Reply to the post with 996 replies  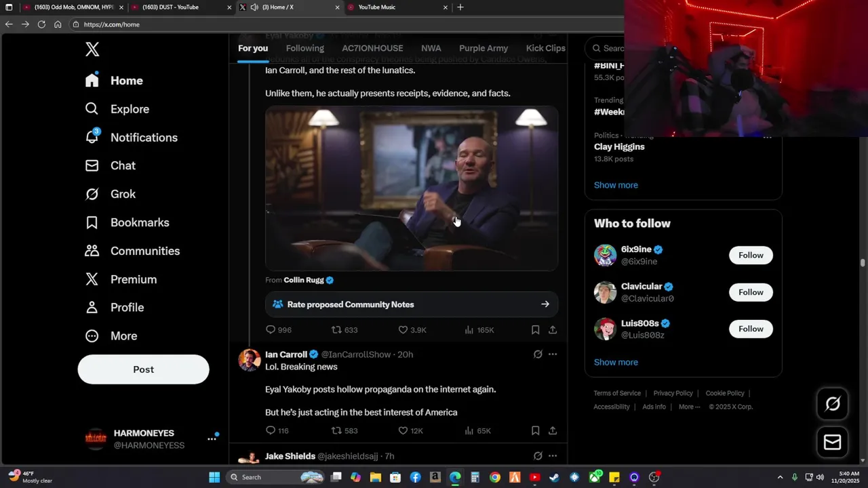coord(278,330)
